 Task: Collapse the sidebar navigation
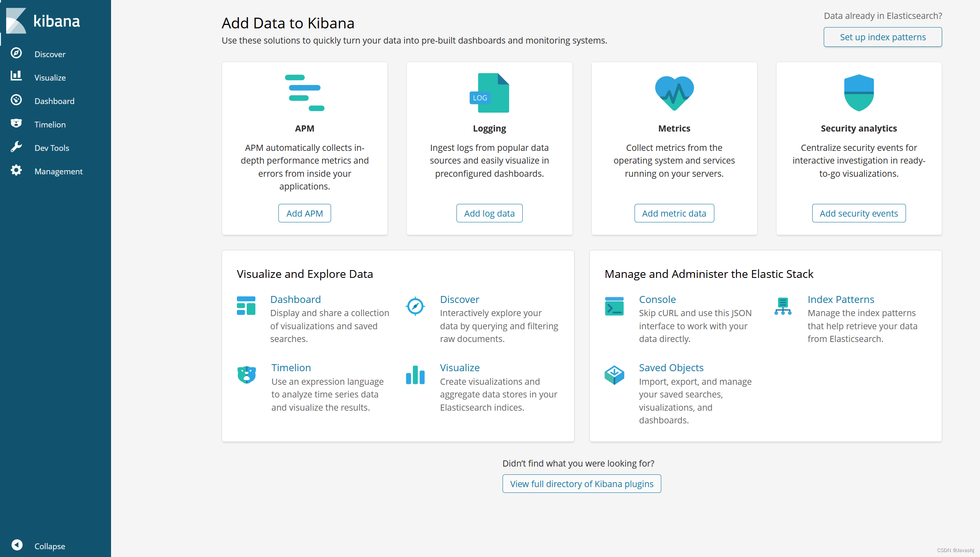tap(17, 545)
